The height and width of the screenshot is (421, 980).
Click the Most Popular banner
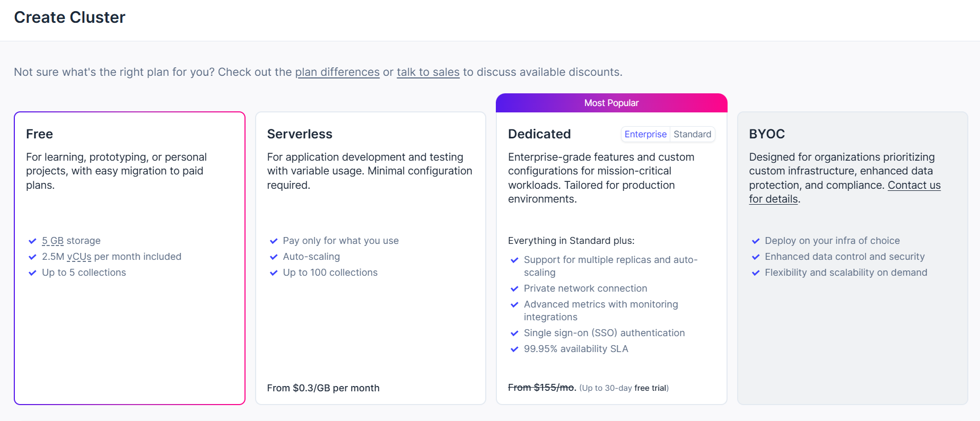point(611,103)
